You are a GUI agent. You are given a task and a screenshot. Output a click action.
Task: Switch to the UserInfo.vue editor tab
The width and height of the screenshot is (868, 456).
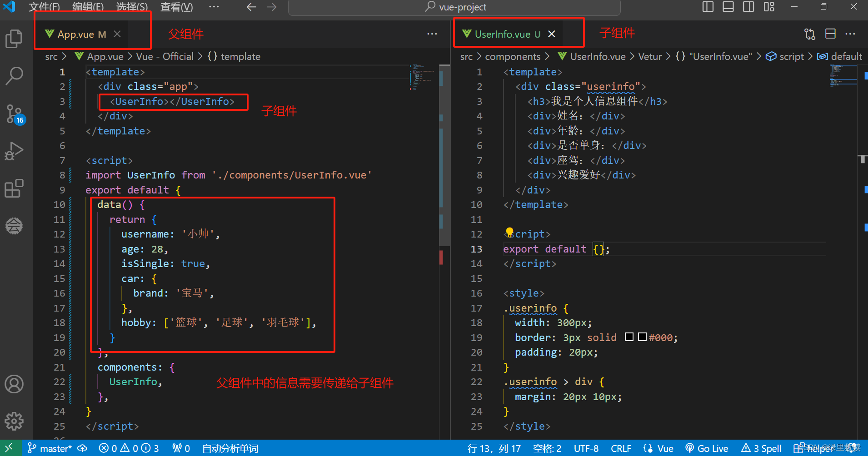pos(502,34)
